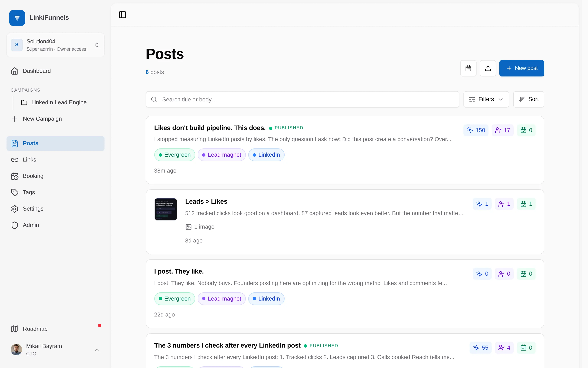Click the LinkiFunnels funnel logo

click(x=17, y=18)
